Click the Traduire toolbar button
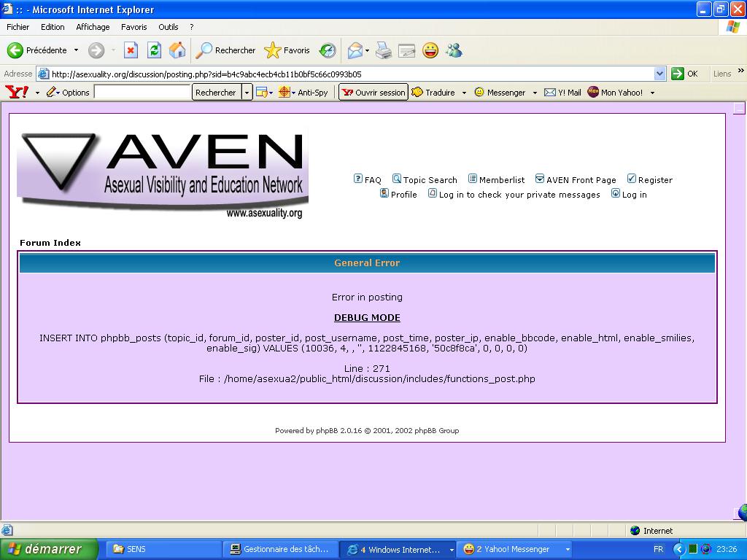Image resolution: width=747 pixels, height=560 pixels. click(433, 93)
